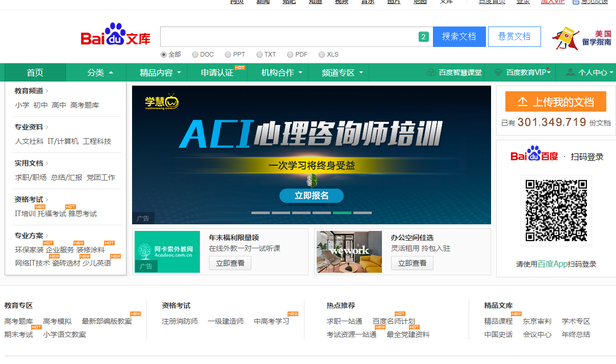Click the wework office ad image
This screenshot has width=616, height=364.
349,251
